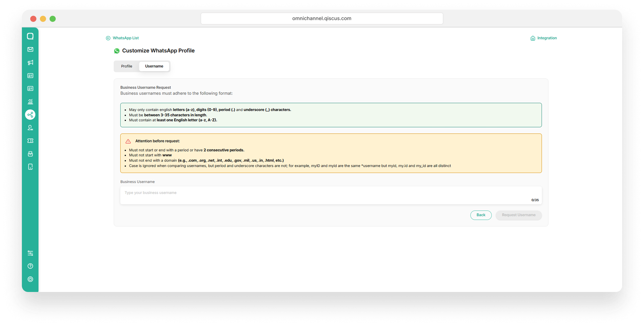The width and height of the screenshot is (644, 326).
Task: Open the open-envelope mail icon
Action: [30, 154]
